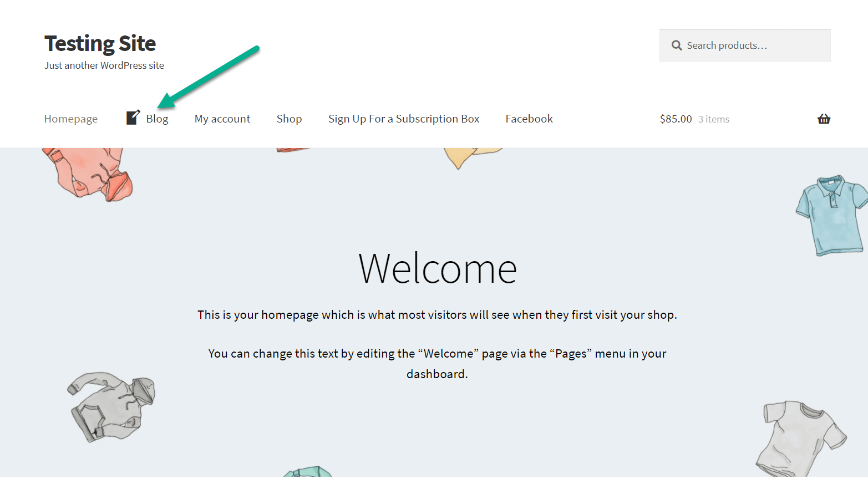Select the gray t-shirt illustration
The height and width of the screenshot is (494, 868).
tap(799, 438)
